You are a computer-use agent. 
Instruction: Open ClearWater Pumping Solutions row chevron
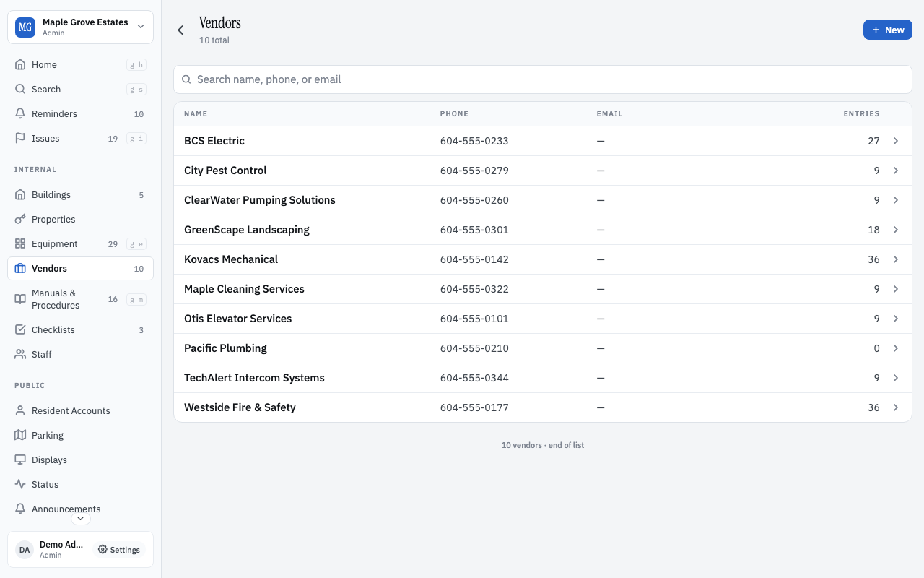click(x=896, y=200)
